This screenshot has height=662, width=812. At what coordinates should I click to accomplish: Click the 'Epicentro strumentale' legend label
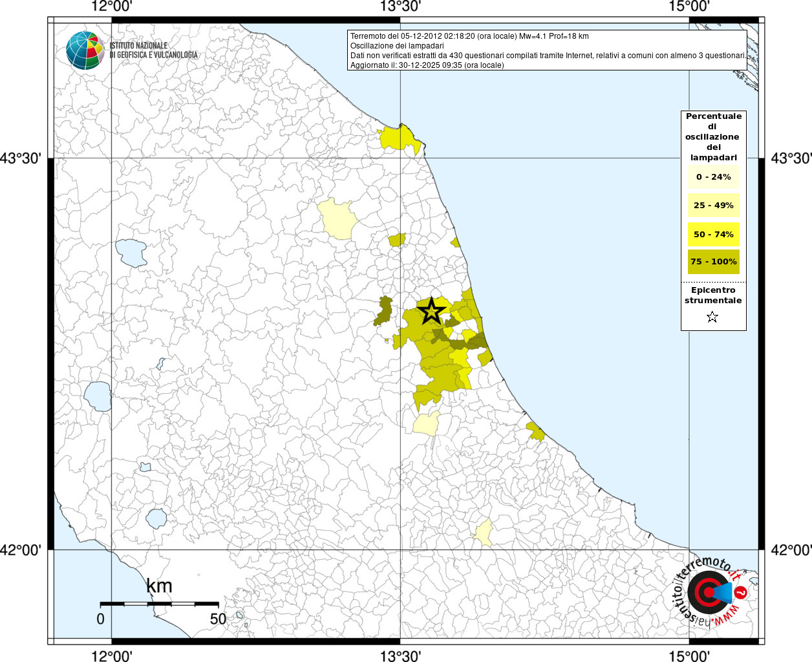tap(713, 295)
